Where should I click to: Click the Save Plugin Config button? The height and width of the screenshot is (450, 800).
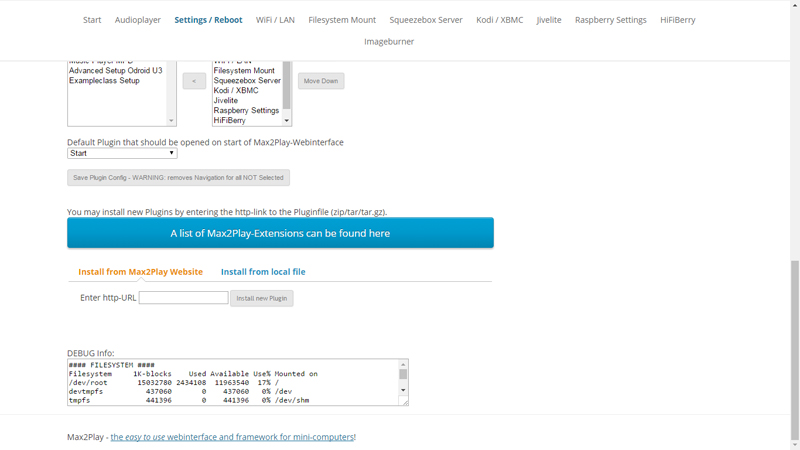tap(178, 178)
